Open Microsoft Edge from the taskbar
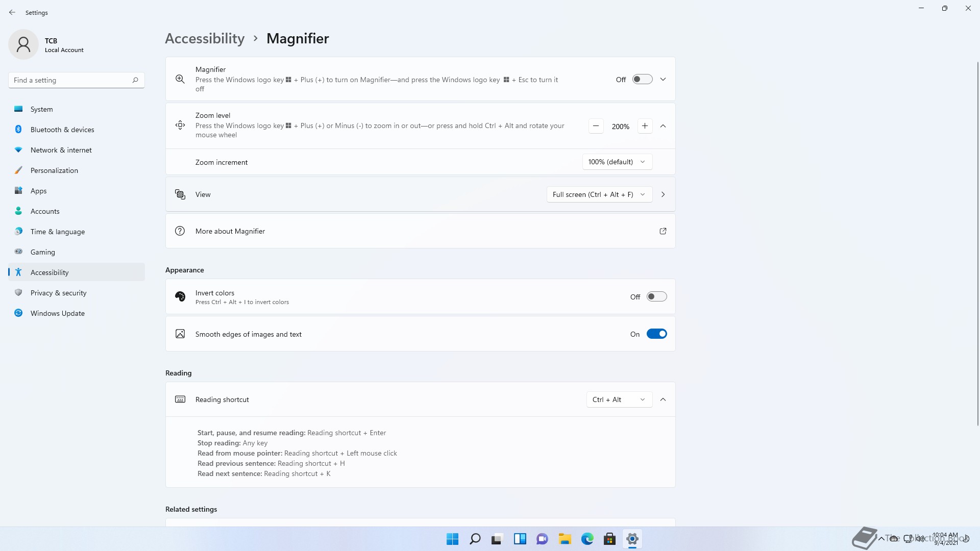 (x=587, y=539)
